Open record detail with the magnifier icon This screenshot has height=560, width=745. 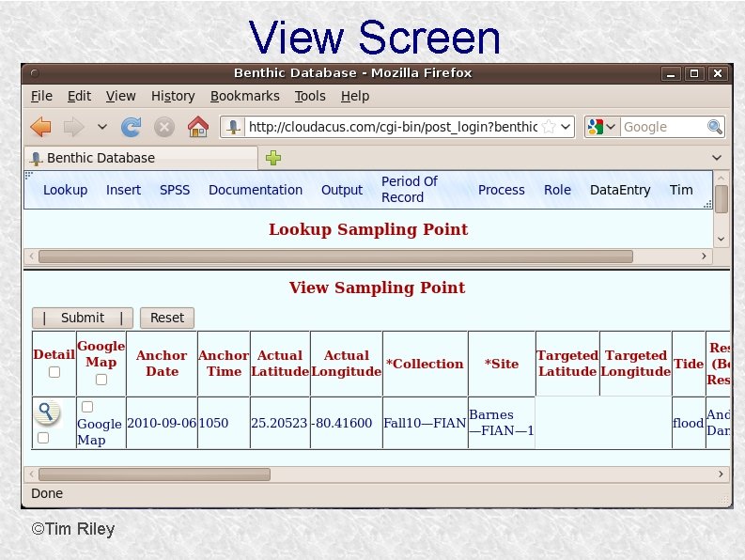coord(47,412)
